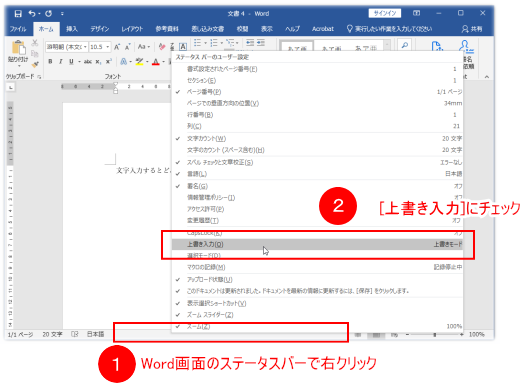Screen dimensions: 523x383
Task: Check 上書き入力(O) in status bar menu
Action: 317,244
